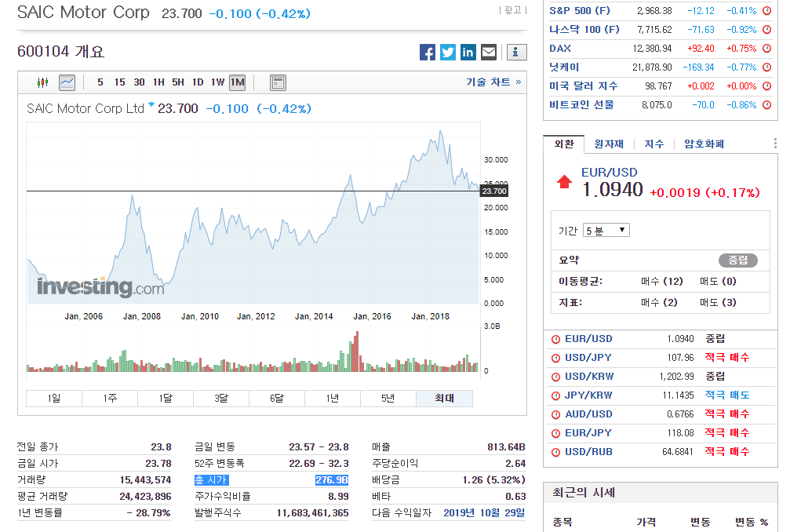The image size is (790, 532).
Task: Select the 1주 chart range
Action: (x=110, y=399)
